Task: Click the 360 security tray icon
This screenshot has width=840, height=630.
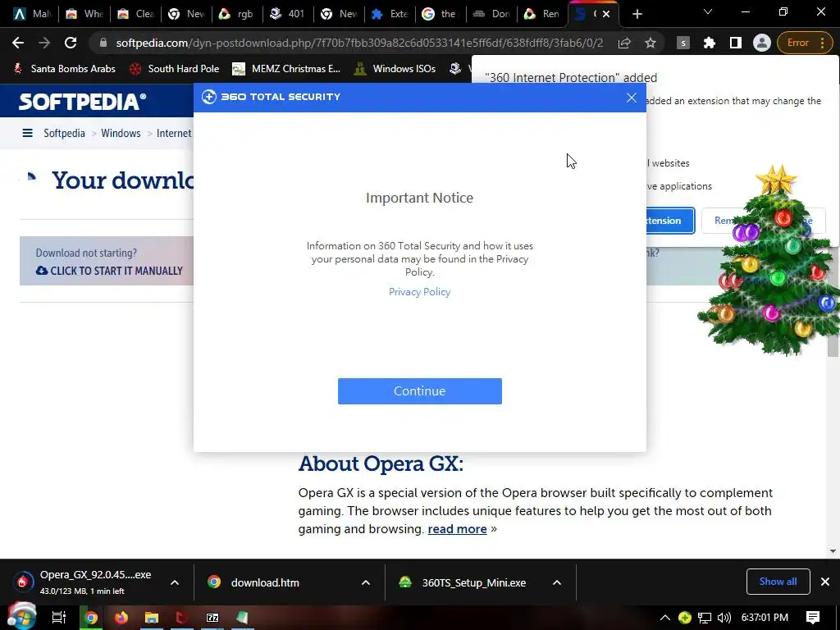Action: (685, 618)
